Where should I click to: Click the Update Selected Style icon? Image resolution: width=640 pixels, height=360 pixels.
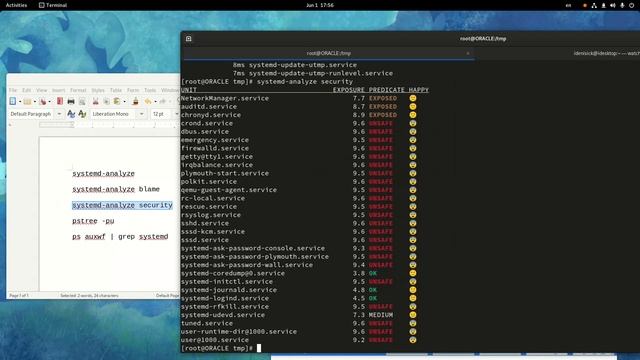pyautogui.click(x=71, y=114)
